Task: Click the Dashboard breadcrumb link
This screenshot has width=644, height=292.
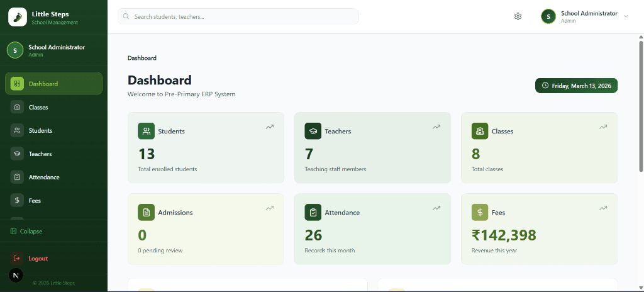Action: click(142, 58)
